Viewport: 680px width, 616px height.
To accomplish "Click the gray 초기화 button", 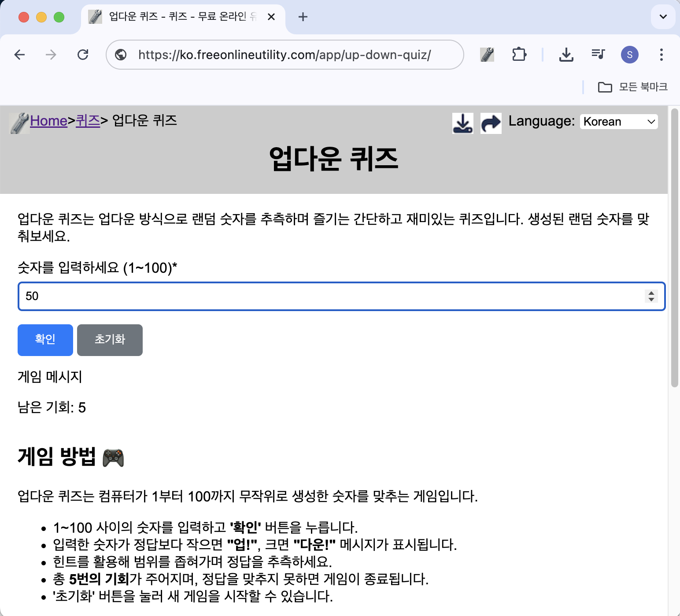I will [110, 340].
